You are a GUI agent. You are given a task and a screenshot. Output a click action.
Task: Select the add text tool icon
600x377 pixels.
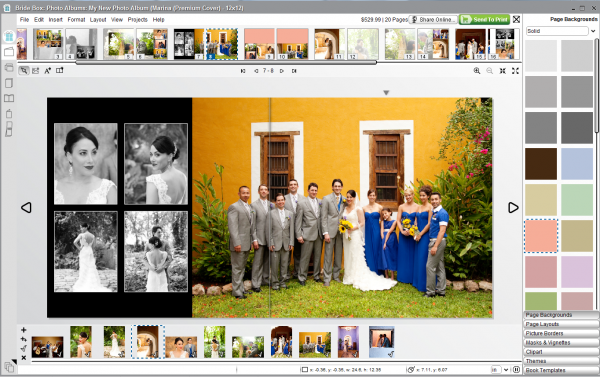point(47,70)
